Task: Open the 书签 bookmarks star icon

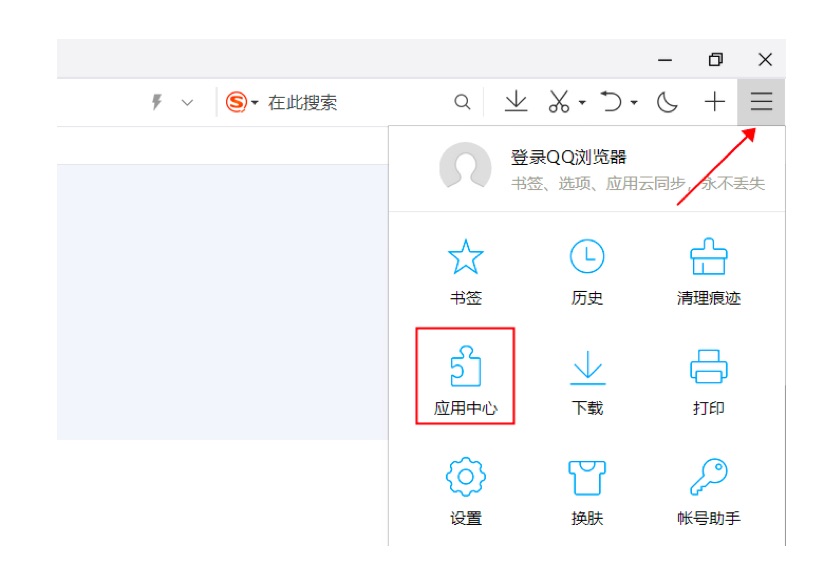Action: 466,257
